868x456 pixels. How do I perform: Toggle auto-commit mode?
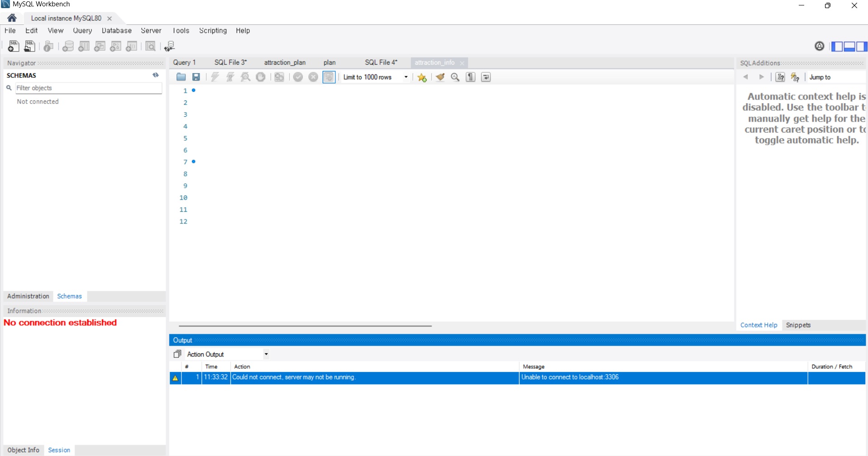click(x=329, y=77)
